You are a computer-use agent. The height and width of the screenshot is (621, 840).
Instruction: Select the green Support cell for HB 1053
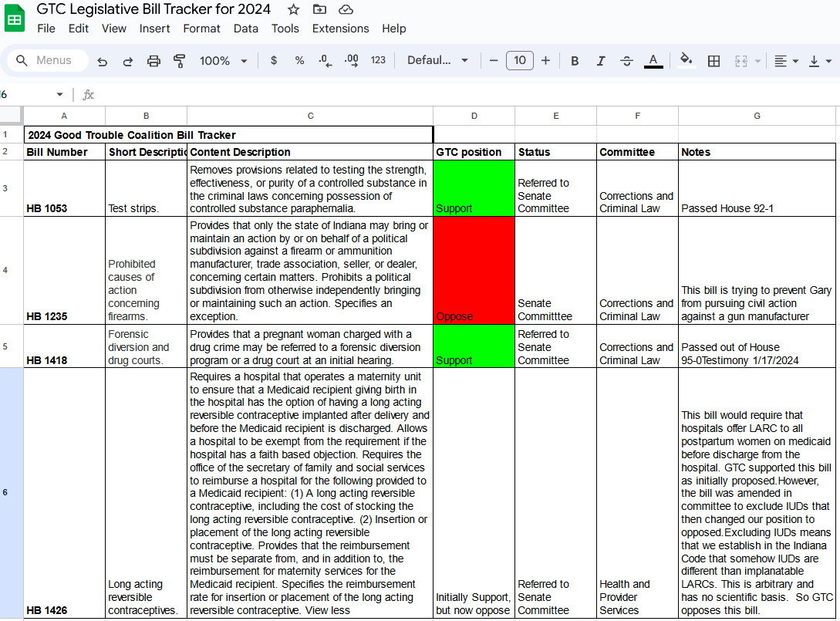474,188
